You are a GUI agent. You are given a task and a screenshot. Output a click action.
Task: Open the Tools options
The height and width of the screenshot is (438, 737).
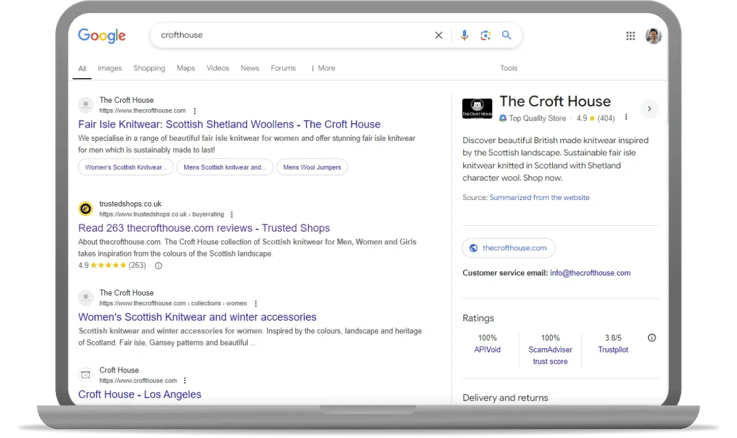[509, 68]
